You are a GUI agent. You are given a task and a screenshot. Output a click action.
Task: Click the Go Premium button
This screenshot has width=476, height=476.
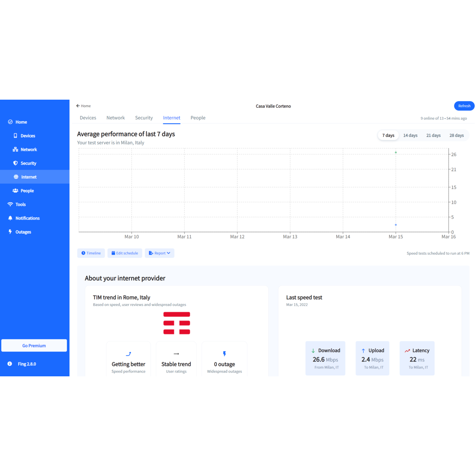coord(34,345)
